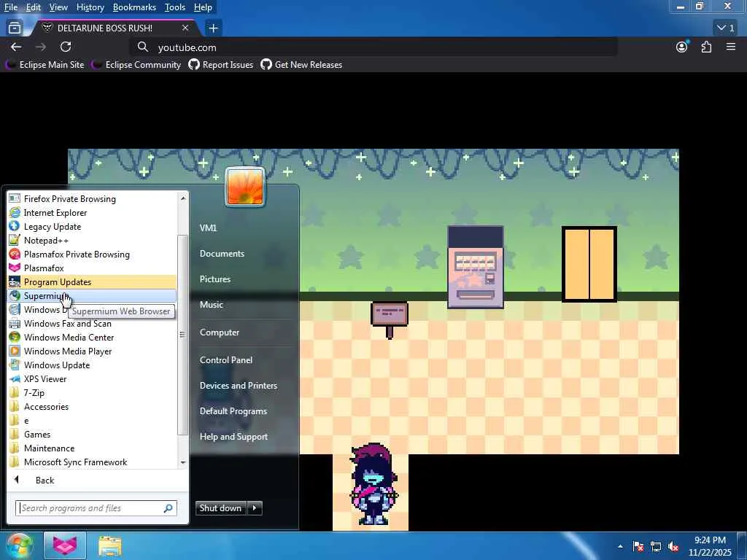
Task: Expand the Microsoft Sync Framework folder
Action: [x=92, y=462]
